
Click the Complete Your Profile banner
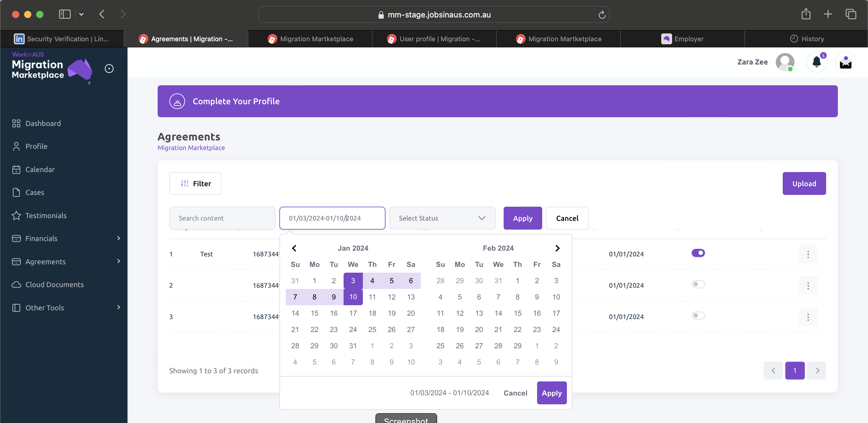497,101
